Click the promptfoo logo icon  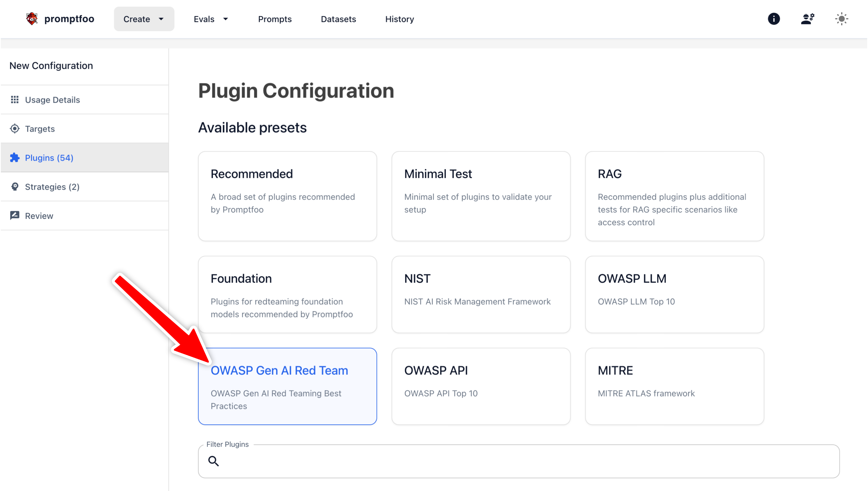tap(32, 19)
